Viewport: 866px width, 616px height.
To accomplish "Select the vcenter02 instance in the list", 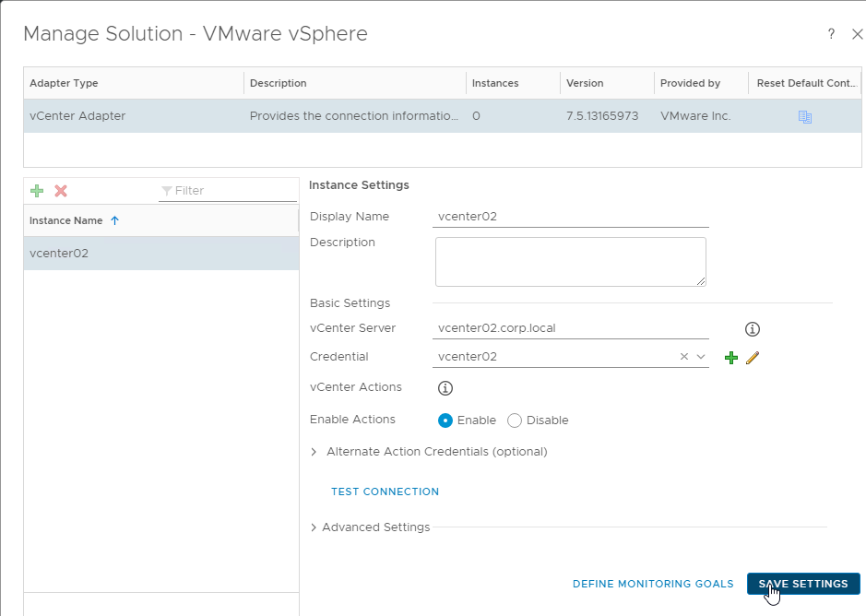I will (161, 254).
